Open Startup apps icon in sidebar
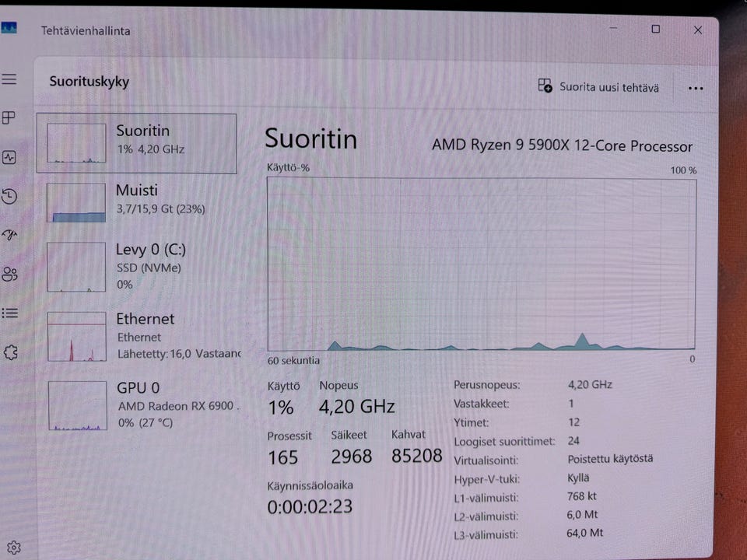This screenshot has width=747, height=560. [9, 235]
